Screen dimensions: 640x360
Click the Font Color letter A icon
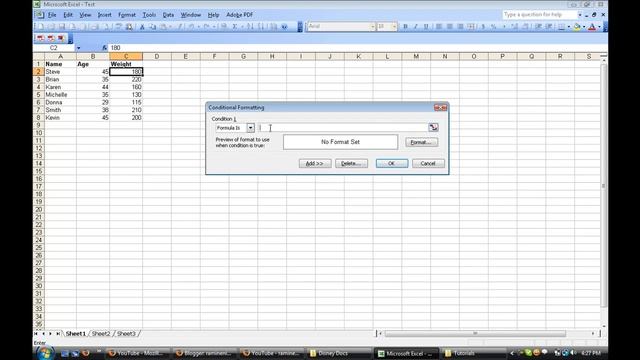tap(592, 27)
